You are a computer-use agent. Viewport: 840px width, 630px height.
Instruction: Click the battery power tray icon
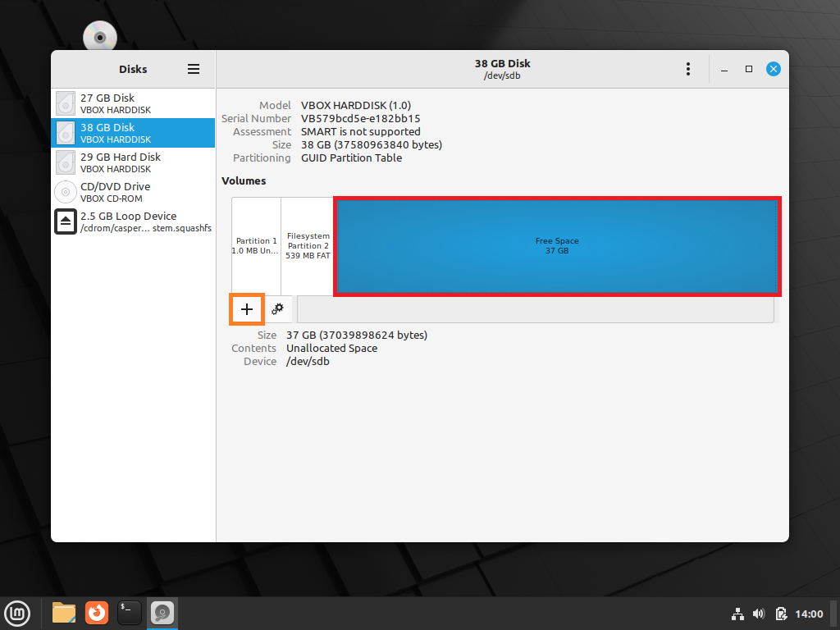tap(781, 614)
